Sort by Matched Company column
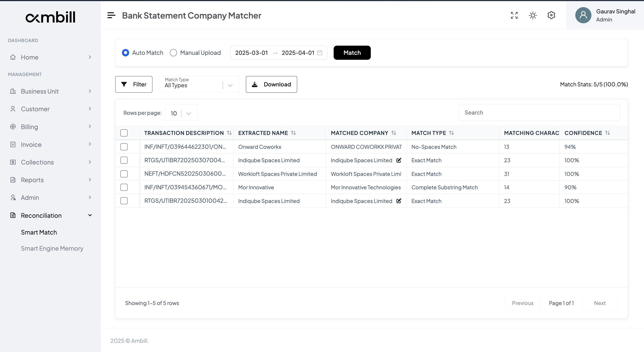 click(394, 133)
